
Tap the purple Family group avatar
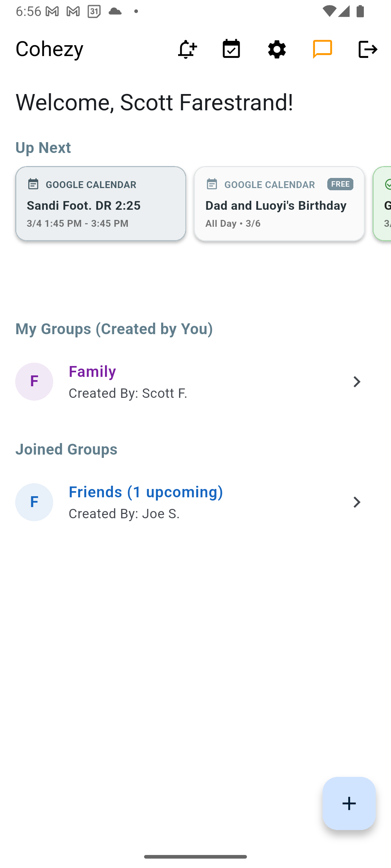(x=34, y=382)
